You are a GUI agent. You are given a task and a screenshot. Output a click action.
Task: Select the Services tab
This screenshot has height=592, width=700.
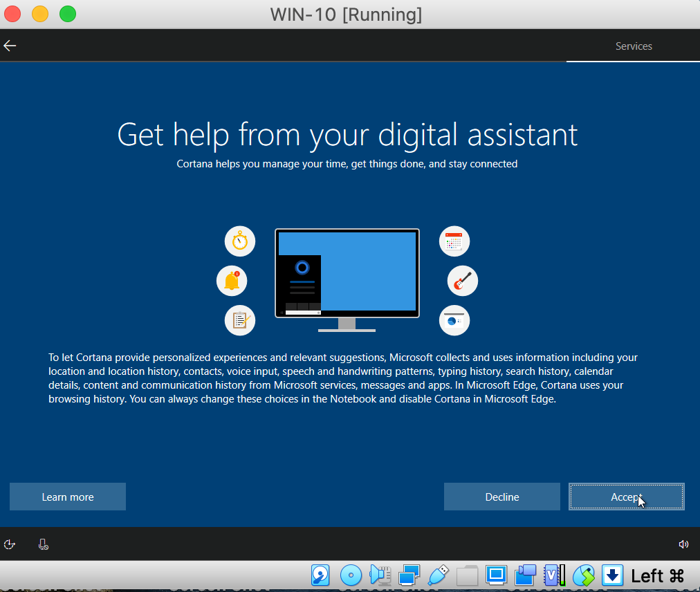point(634,46)
